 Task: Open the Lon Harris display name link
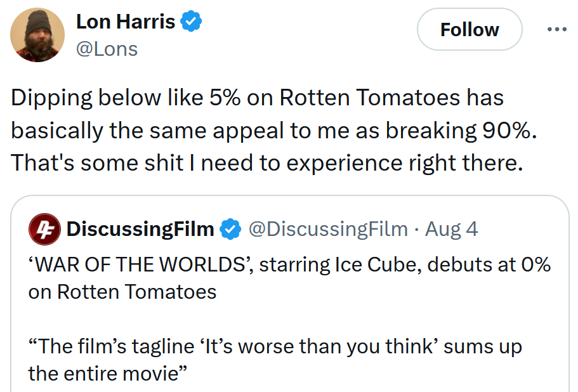pyautogui.click(x=126, y=22)
